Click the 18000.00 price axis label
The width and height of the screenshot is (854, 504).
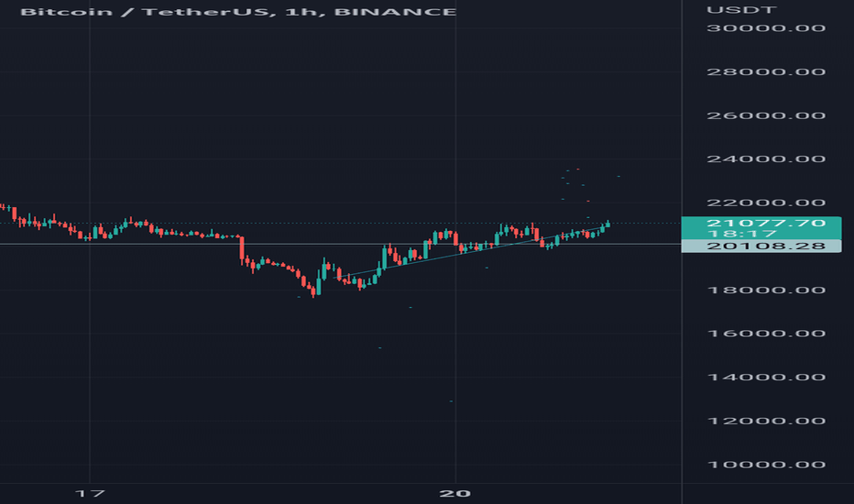click(766, 290)
